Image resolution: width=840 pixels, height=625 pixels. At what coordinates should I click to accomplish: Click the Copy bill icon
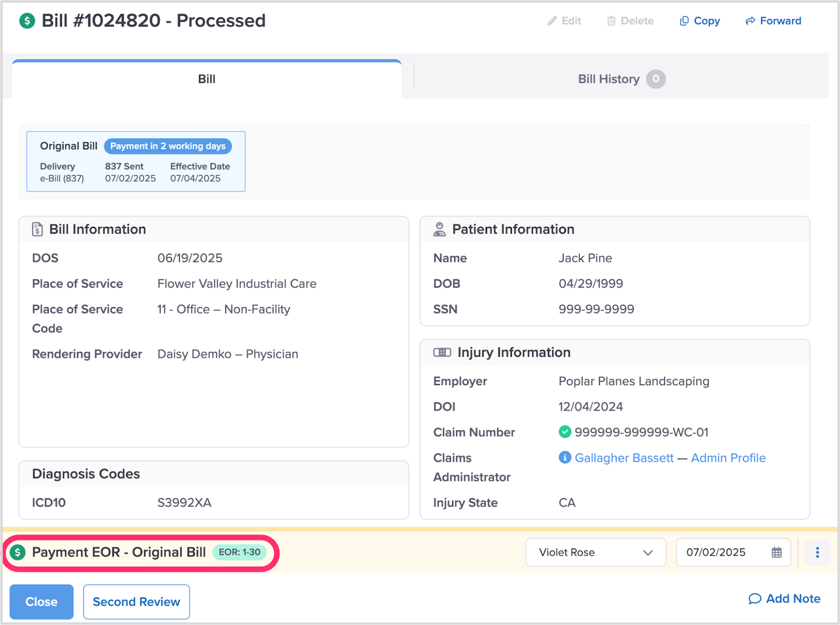click(684, 21)
